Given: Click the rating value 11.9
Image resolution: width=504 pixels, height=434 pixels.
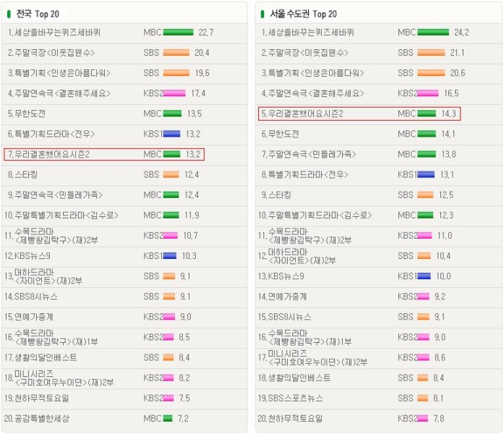Looking at the screenshot, I should [192, 215].
